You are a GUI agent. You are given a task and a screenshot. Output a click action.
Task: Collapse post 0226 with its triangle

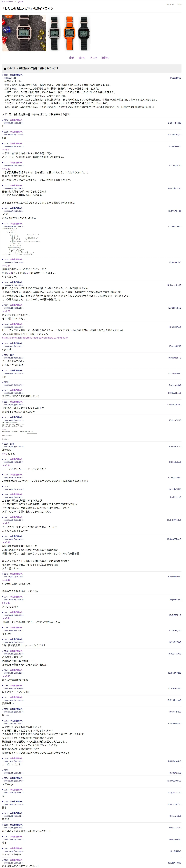click(x=3, y=282)
